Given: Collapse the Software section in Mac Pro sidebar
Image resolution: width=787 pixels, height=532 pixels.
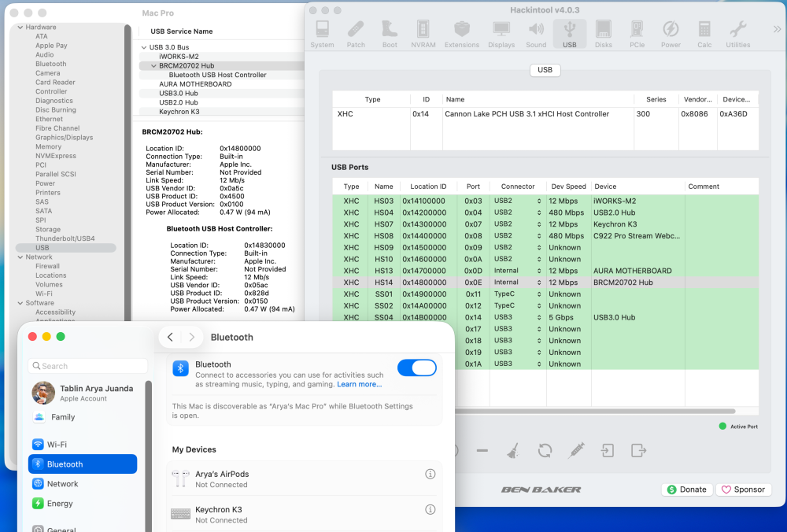Looking at the screenshot, I should [x=20, y=303].
